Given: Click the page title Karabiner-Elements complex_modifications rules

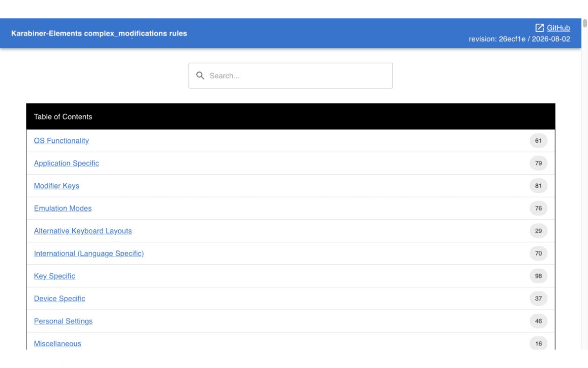Looking at the screenshot, I should pos(99,34).
